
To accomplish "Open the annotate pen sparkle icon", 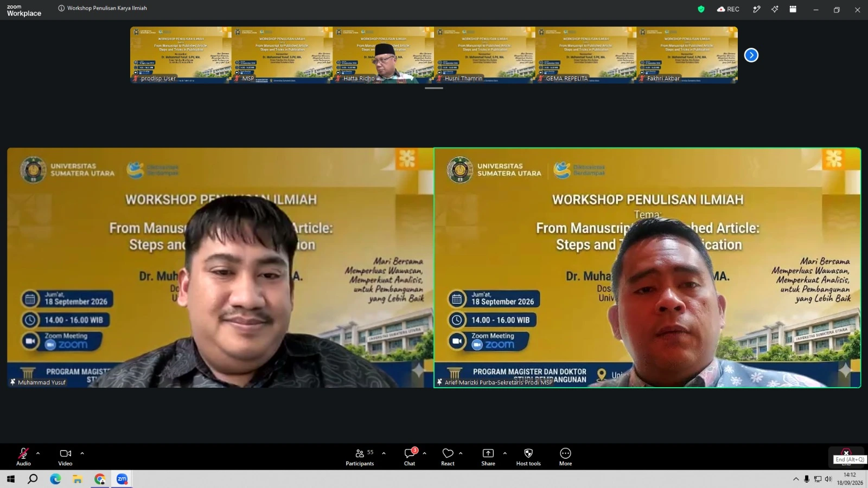I will click(756, 9).
